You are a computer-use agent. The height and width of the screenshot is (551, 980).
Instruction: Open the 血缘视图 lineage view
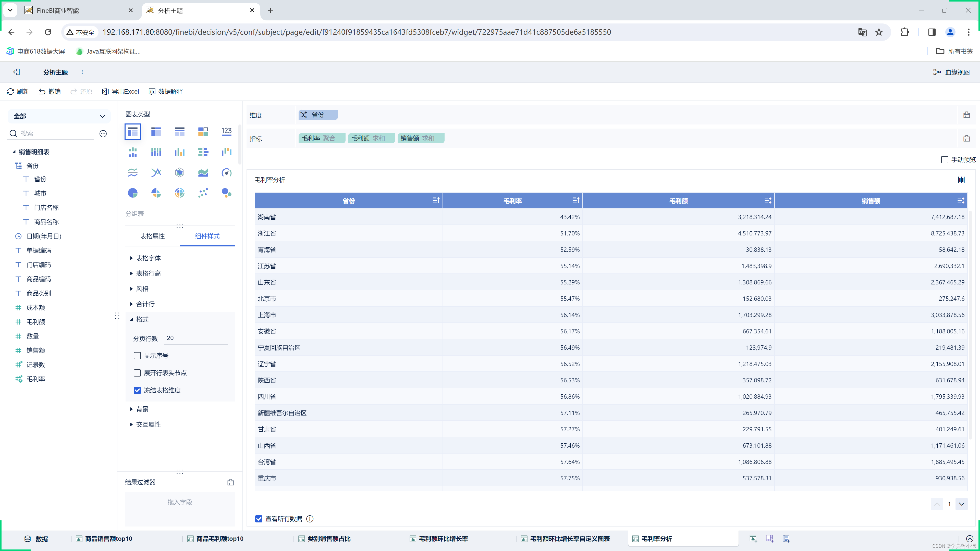[951, 72]
